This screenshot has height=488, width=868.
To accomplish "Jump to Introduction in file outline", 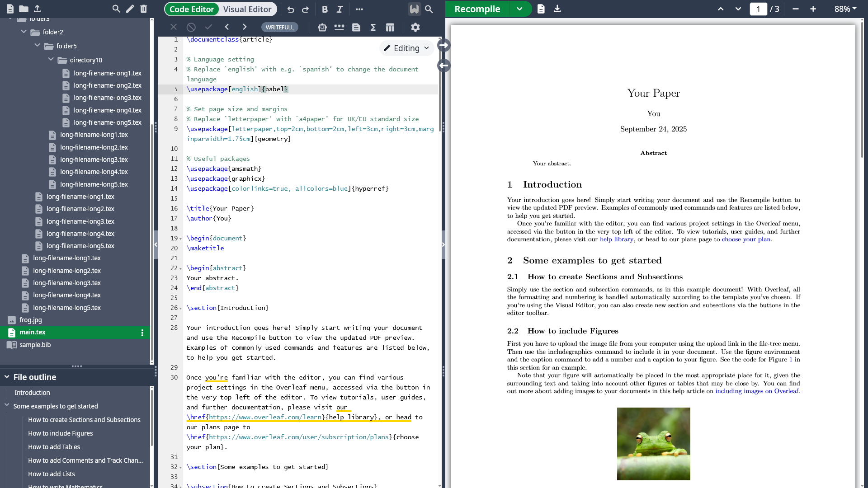I will click(x=32, y=393).
